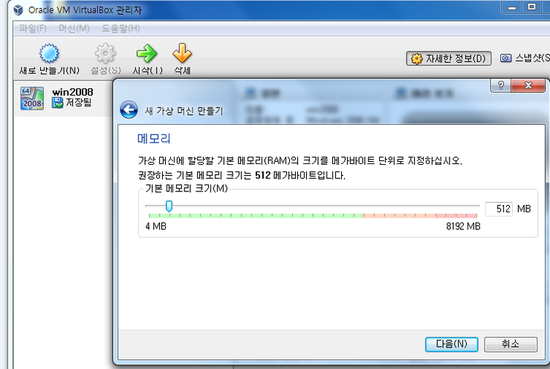Select the win2008 virtual machine icon
Image resolution: width=550 pixels, height=369 pixels.
(32, 98)
